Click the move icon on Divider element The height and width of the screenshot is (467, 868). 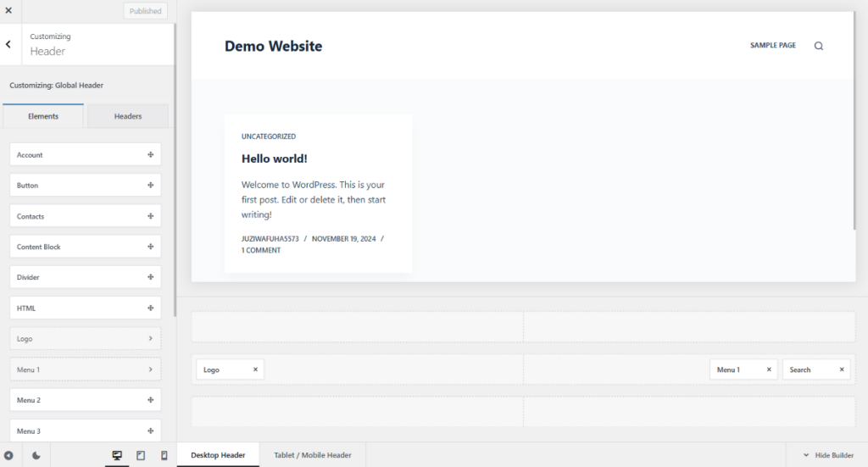(151, 277)
